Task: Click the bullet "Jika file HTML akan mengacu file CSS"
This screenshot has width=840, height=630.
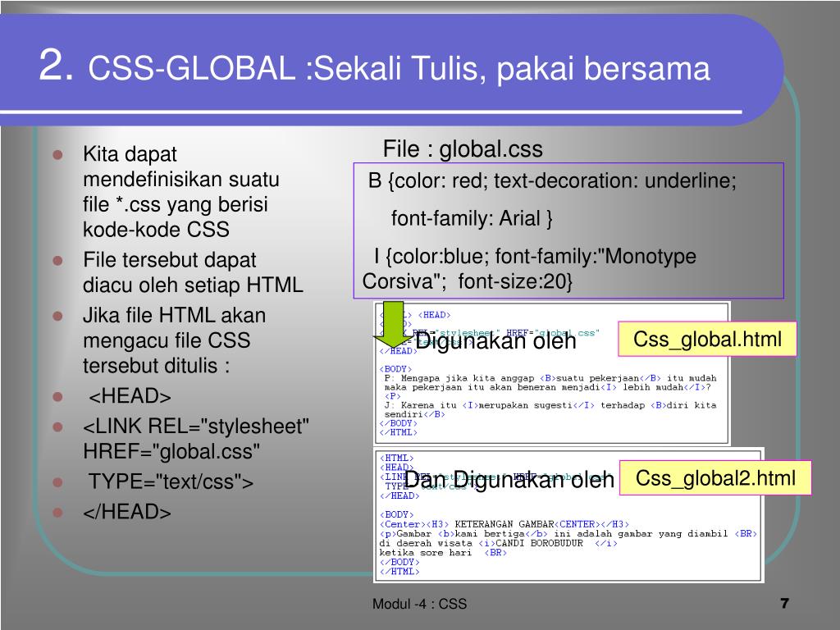Action: point(174,340)
